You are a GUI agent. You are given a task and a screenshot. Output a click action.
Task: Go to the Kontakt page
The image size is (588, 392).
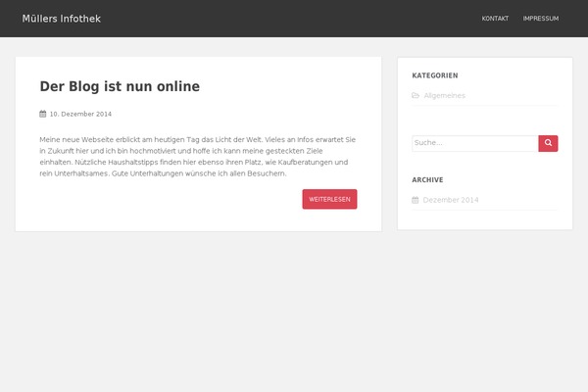tap(495, 19)
